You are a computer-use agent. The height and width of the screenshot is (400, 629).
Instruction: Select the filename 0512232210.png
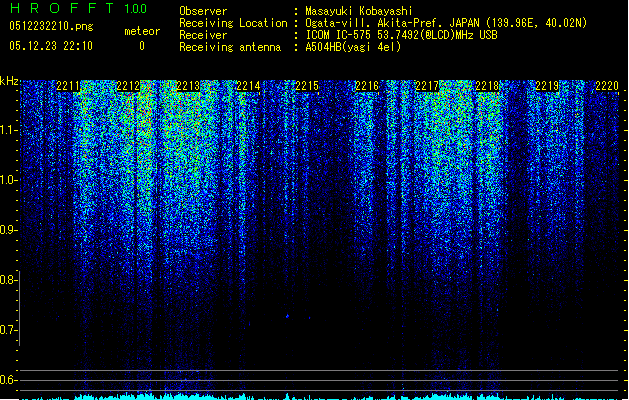(x=51, y=26)
